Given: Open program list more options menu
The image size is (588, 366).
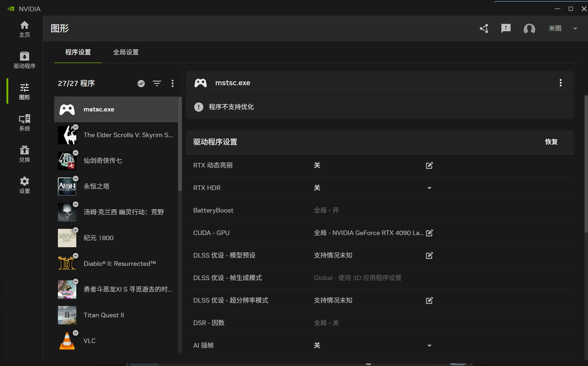Looking at the screenshot, I should click(x=173, y=83).
